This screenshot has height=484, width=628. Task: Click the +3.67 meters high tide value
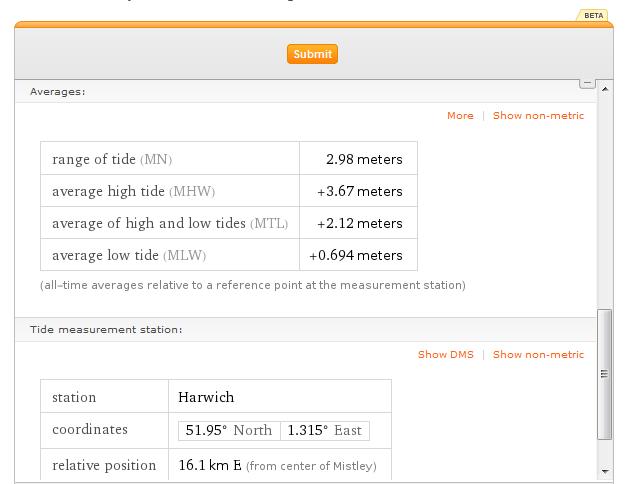click(x=360, y=191)
